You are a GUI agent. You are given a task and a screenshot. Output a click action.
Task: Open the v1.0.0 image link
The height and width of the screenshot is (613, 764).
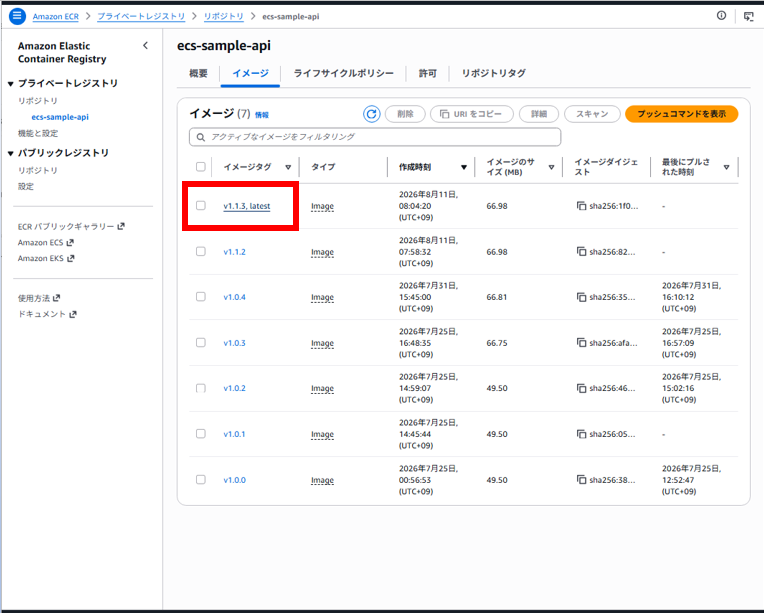234,480
